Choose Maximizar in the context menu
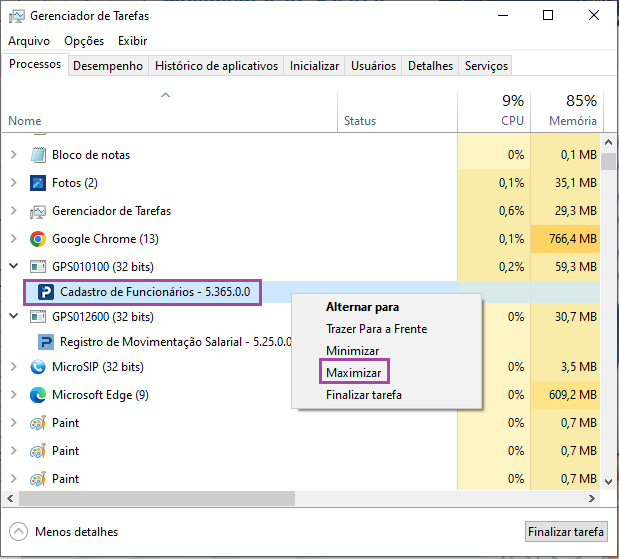 pyautogui.click(x=352, y=373)
